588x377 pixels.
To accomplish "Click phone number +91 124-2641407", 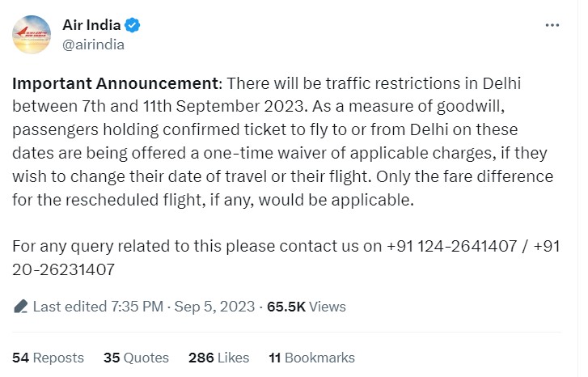I will pyautogui.click(x=451, y=246).
